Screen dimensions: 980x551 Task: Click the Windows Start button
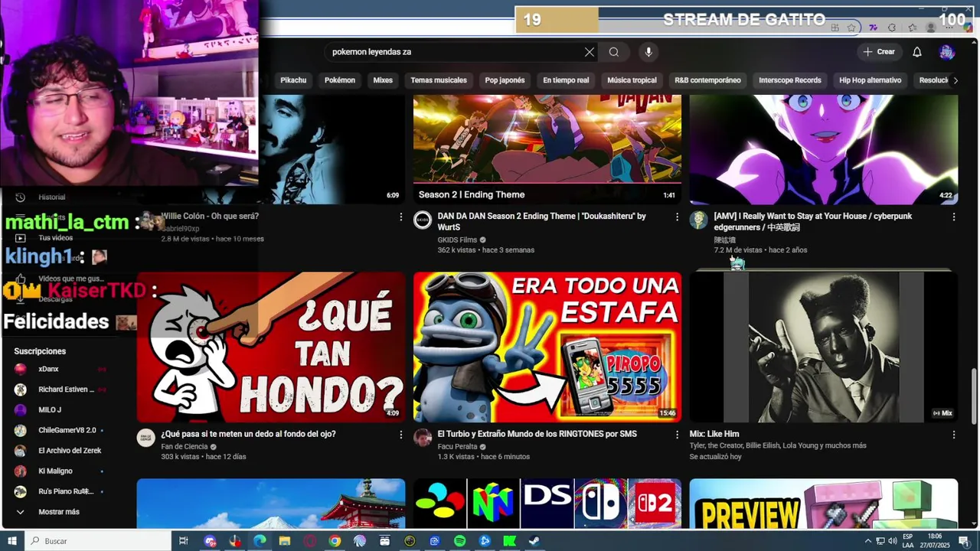click(11, 541)
